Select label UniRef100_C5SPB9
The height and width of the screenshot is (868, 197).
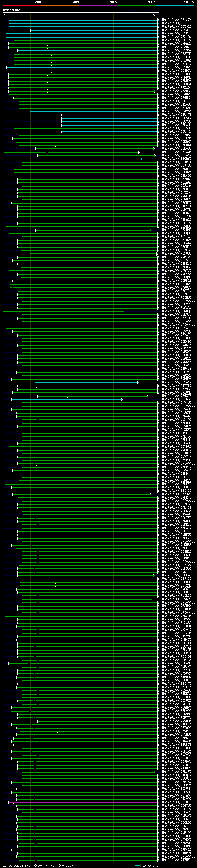point(177,460)
